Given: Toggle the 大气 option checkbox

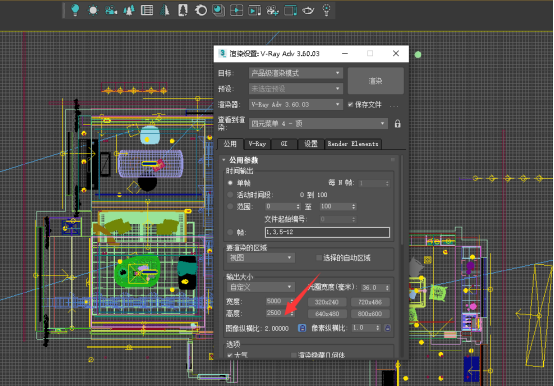Looking at the screenshot, I should pyautogui.click(x=230, y=355).
